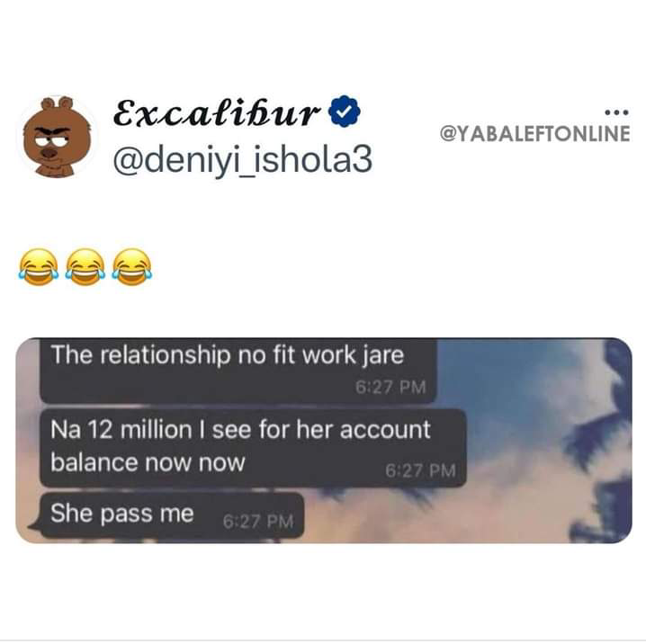Click the blue verified badge beside Excalibur
Viewport: 646px width, 644px height.
coord(345,111)
